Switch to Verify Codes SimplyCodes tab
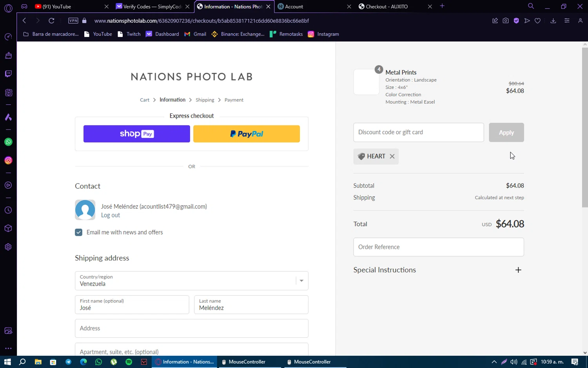Viewport: 588px width, 368px height. pos(152,7)
